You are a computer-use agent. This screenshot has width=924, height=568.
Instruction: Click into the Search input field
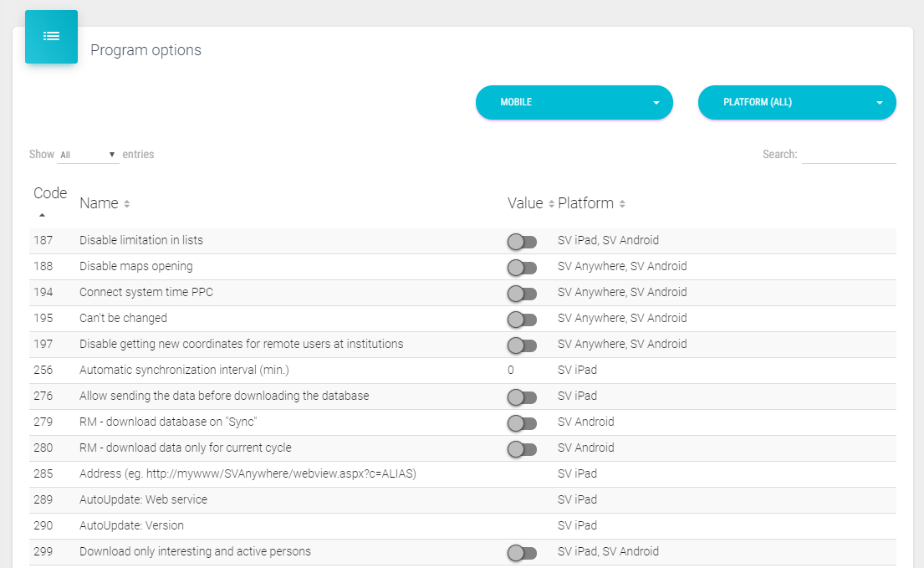pos(848,155)
